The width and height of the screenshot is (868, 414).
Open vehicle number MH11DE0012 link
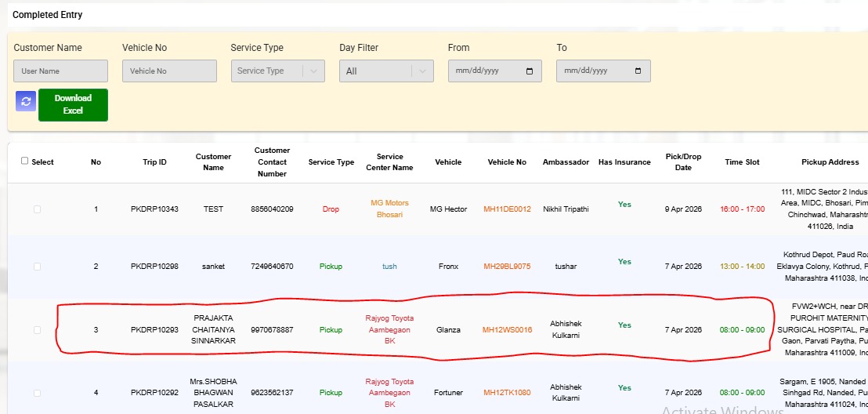[507, 209]
